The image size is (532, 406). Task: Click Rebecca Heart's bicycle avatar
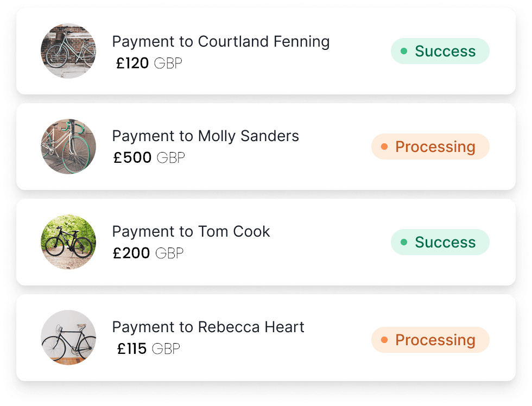68,338
